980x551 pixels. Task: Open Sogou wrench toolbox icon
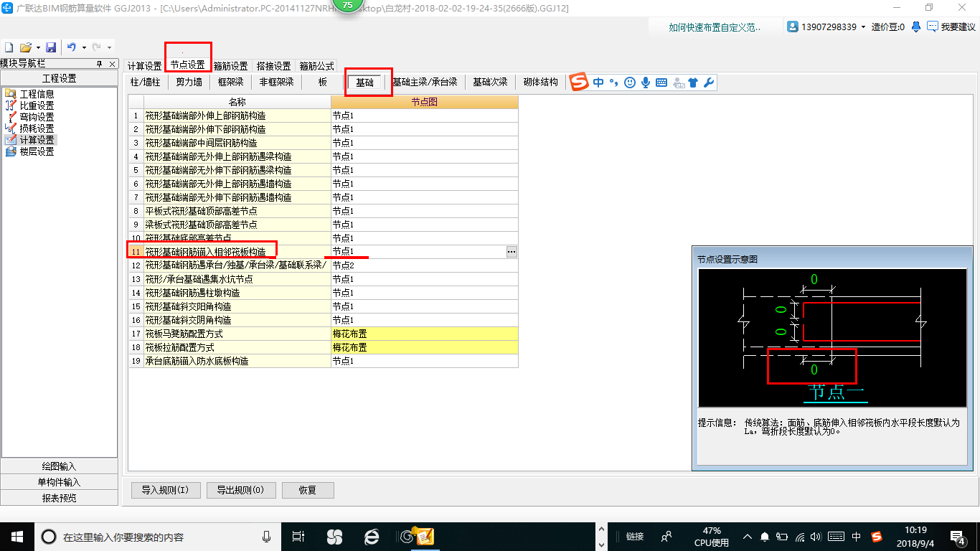709,83
